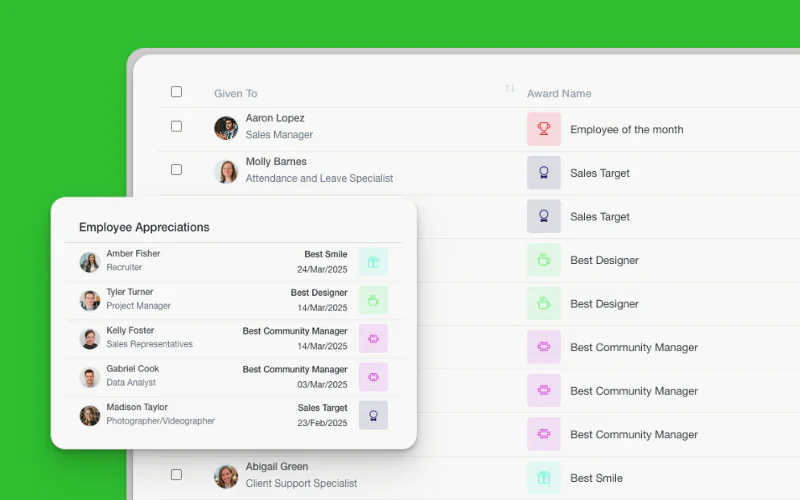Click Amber Fisher's avatar in Appreciations card
800x500 pixels.
(x=90, y=262)
